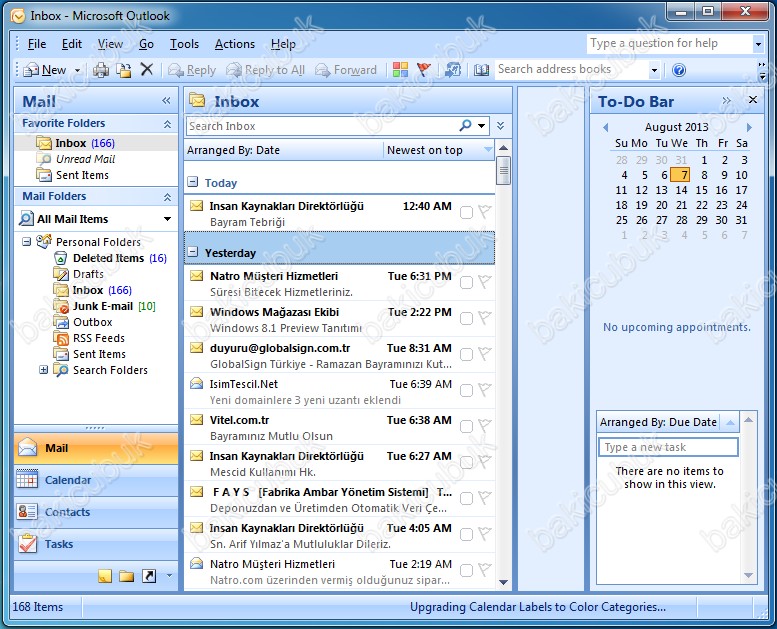The height and width of the screenshot is (629, 777).
Task: Click the Type a question for help box
Action: [669, 44]
